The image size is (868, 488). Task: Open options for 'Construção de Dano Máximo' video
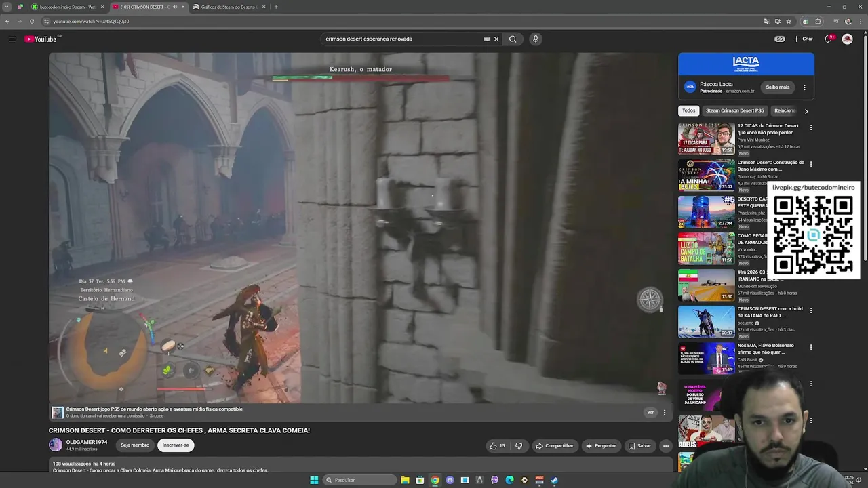coord(810,164)
